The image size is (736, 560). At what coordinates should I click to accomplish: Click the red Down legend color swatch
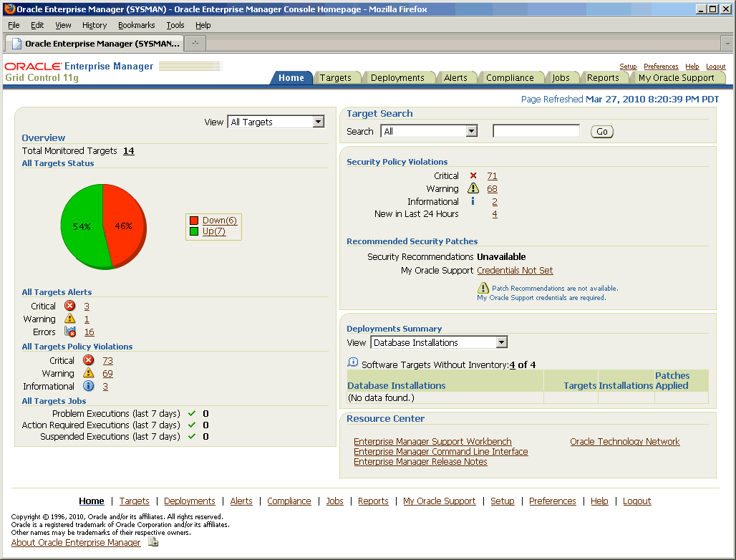[194, 220]
